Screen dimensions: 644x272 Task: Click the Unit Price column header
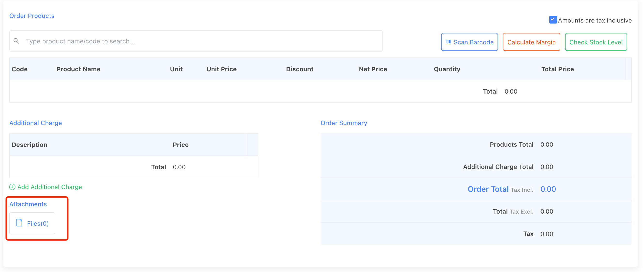[221, 69]
